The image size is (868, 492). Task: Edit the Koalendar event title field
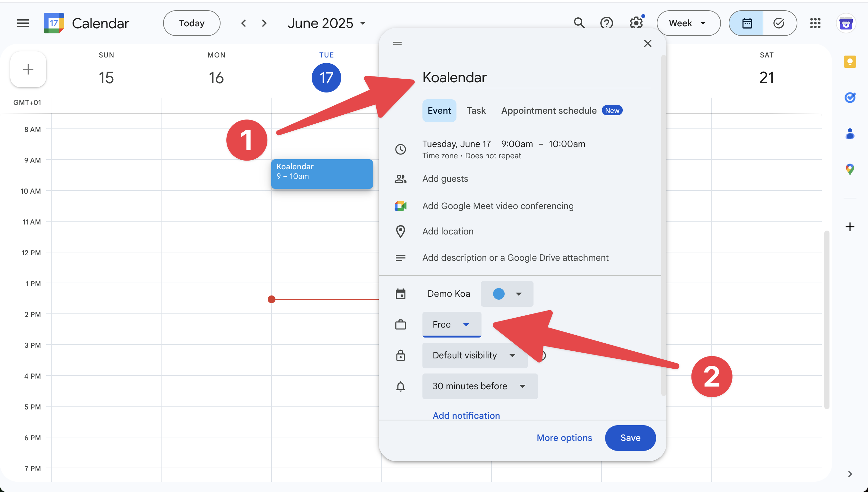click(x=536, y=77)
